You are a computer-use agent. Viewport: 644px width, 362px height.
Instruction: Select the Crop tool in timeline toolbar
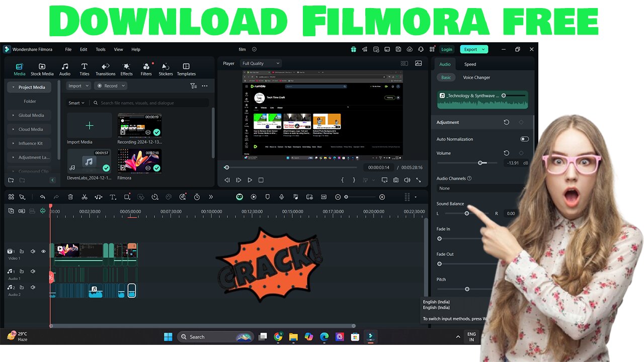tap(127, 197)
